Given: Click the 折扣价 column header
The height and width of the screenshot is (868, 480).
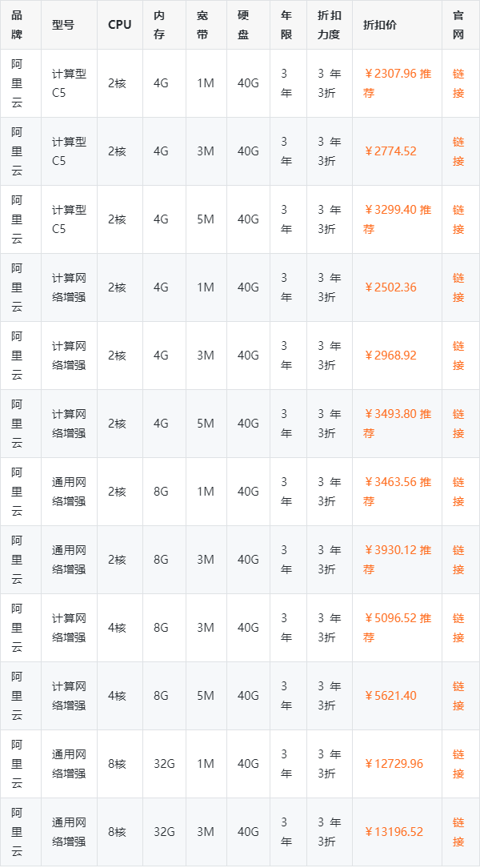Looking at the screenshot, I should click(379, 25).
